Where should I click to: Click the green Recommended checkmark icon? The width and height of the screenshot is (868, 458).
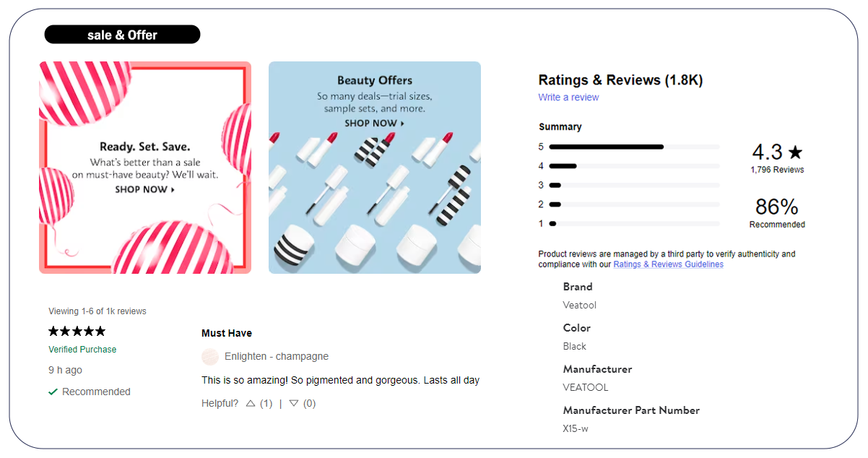(x=53, y=392)
